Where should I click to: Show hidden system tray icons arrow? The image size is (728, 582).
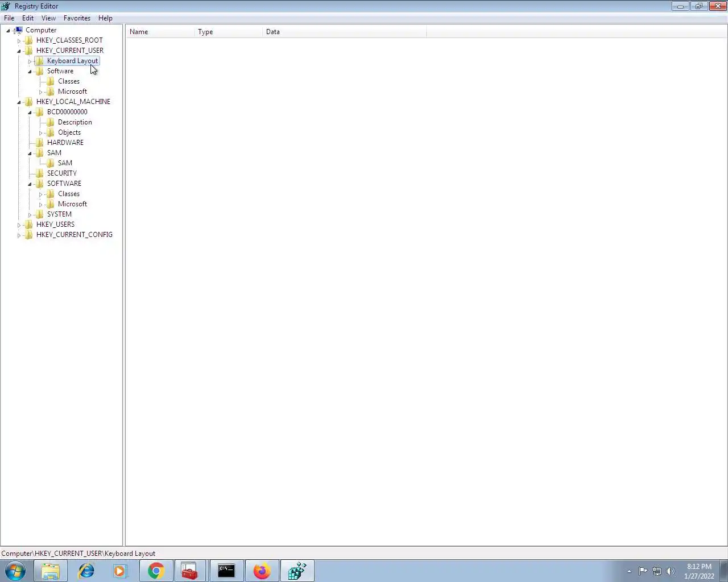[x=629, y=571]
